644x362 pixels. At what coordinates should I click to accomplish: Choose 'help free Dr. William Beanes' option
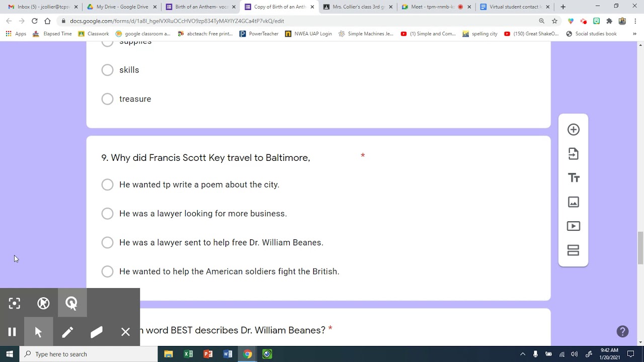pyautogui.click(x=107, y=242)
